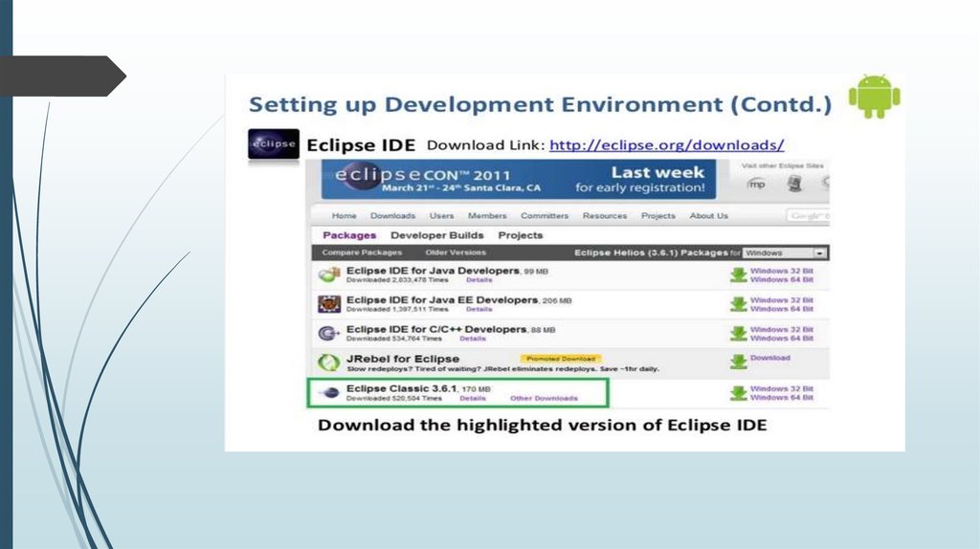Screen dimensions: 980x549
Task: Click the Eclipse logo icon beside Eclipse IDE
Action: pos(274,144)
